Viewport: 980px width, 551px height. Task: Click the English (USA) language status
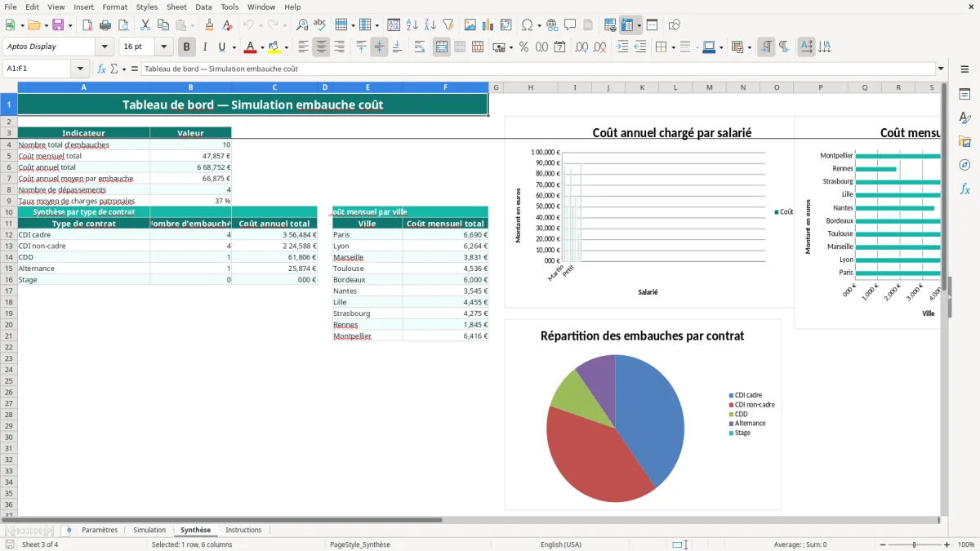point(561,544)
